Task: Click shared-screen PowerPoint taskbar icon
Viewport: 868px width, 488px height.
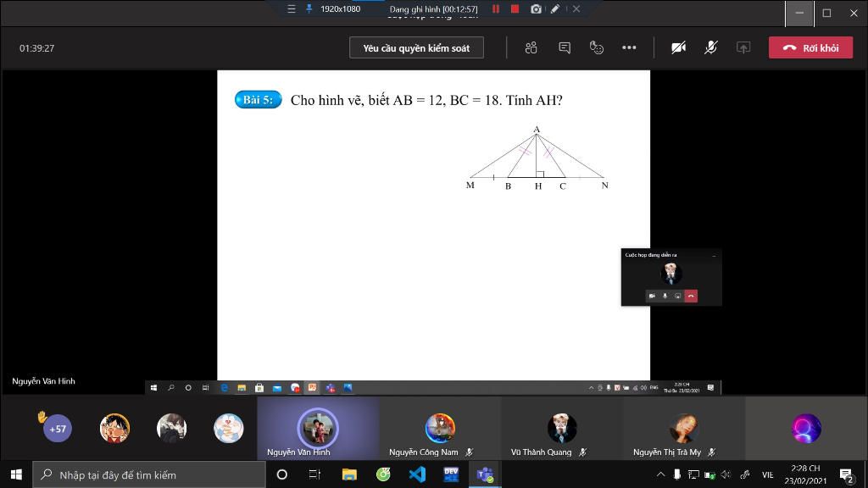Action: [312, 388]
